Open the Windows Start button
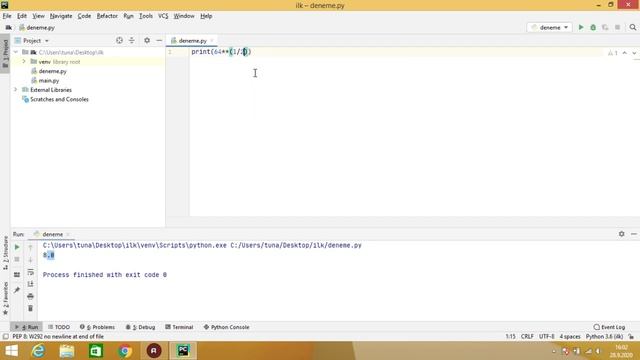This screenshot has width=640, height=360. (11, 351)
